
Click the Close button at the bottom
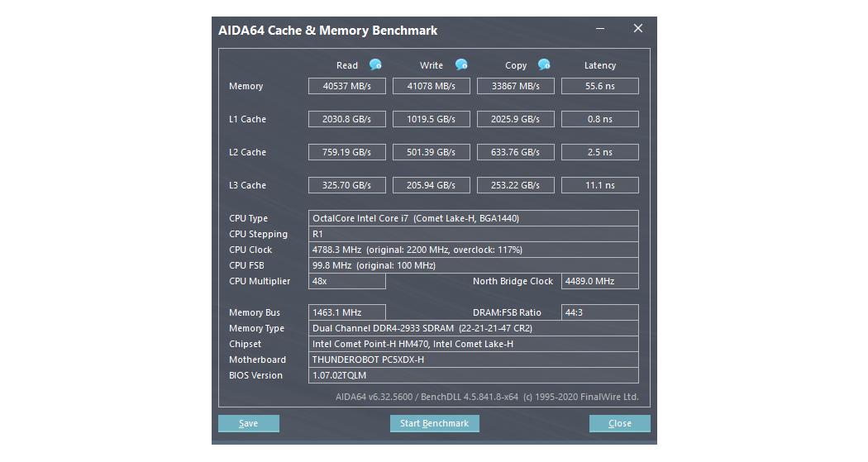[x=620, y=423]
